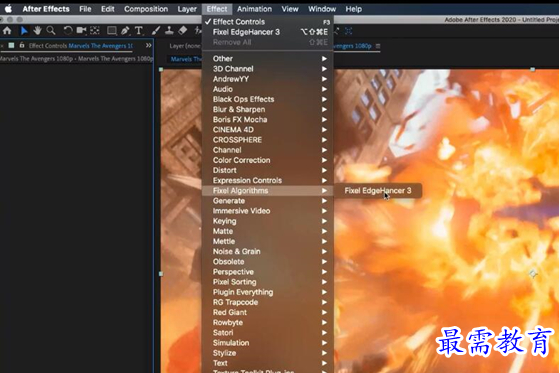
Task: Expand the Mettle submenu
Action: coord(268,241)
